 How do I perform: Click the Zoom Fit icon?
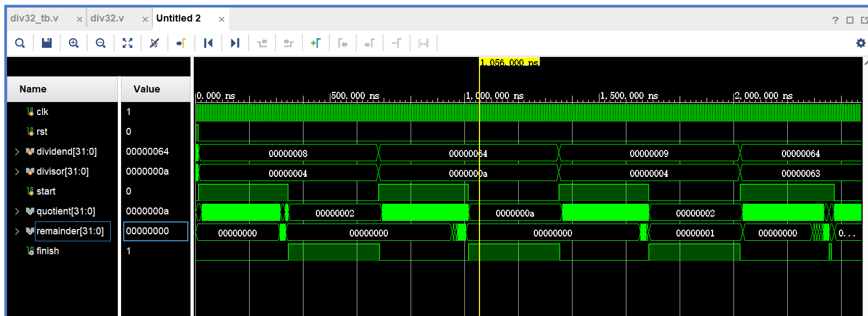(128, 43)
